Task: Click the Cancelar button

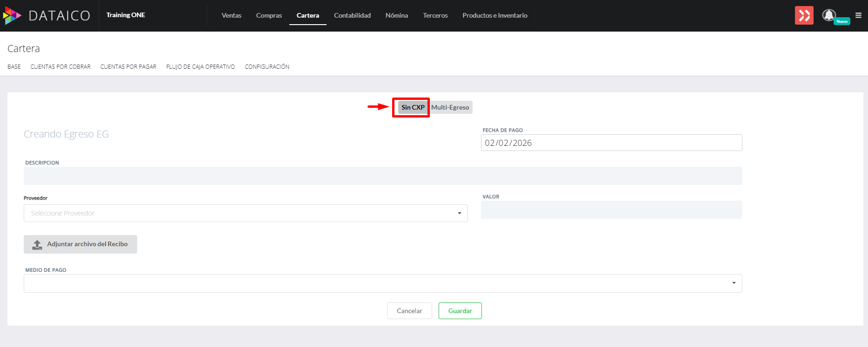Action: 409,311
